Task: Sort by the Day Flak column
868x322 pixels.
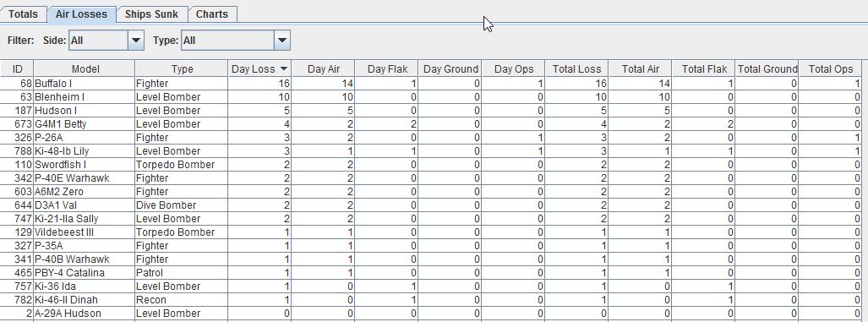Action: point(387,69)
